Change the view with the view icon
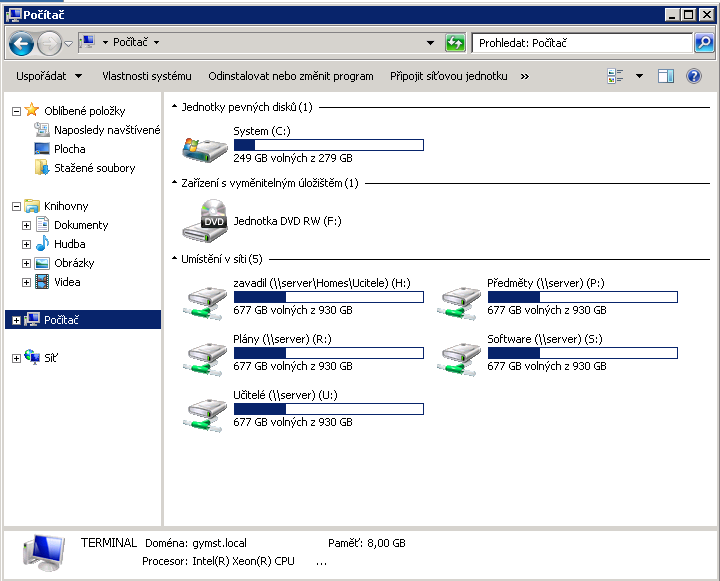This screenshot has height=581, width=720. click(x=615, y=76)
